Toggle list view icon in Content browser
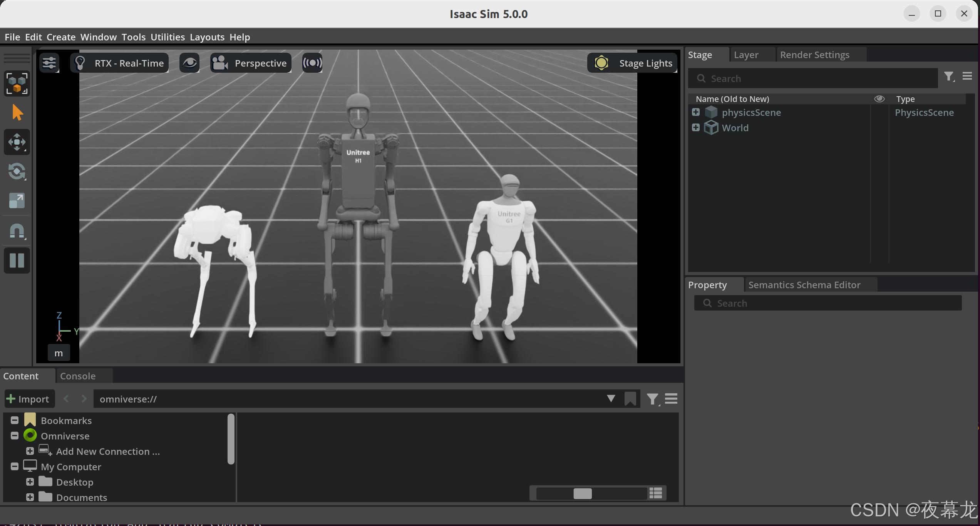This screenshot has width=980, height=526. pyautogui.click(x=655, y=493)
